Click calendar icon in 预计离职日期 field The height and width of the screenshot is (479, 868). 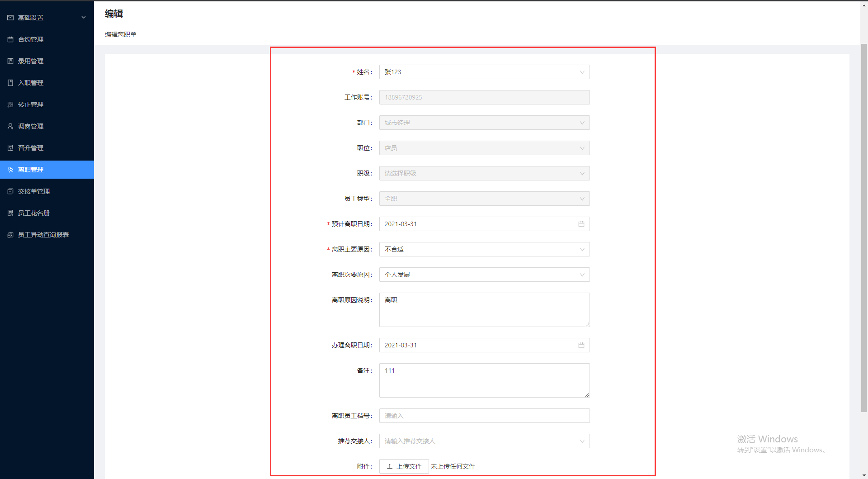click(x=581, y=224)
